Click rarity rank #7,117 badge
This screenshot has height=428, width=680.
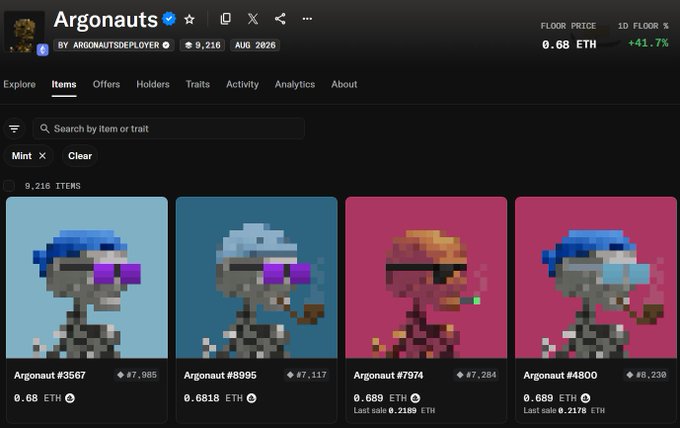307,375
